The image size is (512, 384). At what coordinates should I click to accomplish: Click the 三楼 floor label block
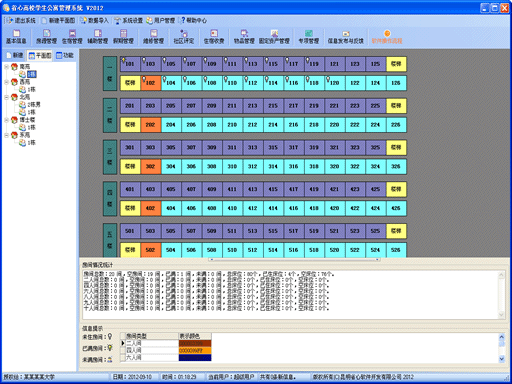pyautogui.click(x=110, y=157)
